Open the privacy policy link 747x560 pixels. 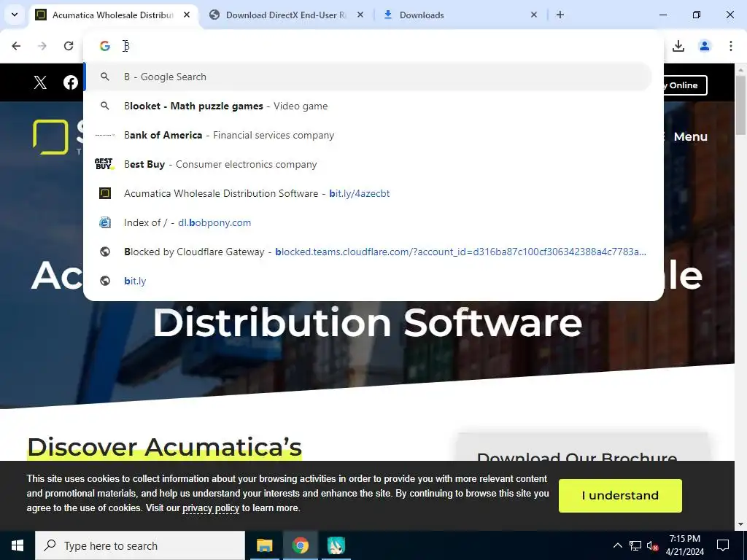pyautogui.click(x=211, y=508)
